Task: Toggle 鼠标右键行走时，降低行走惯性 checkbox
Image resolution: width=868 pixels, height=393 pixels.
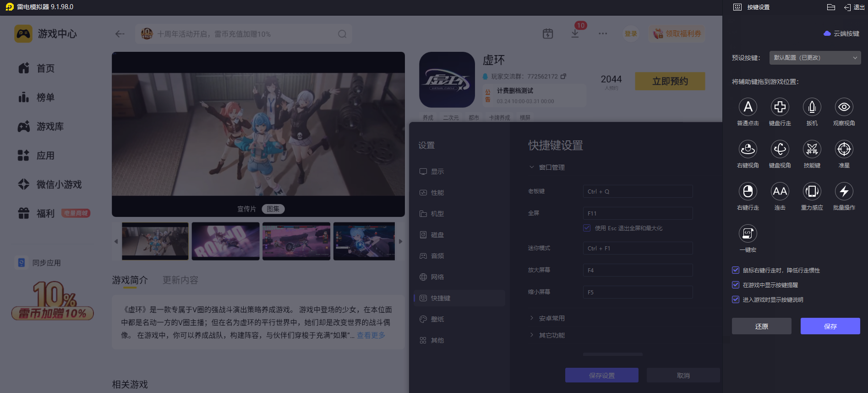Action: 736,271
